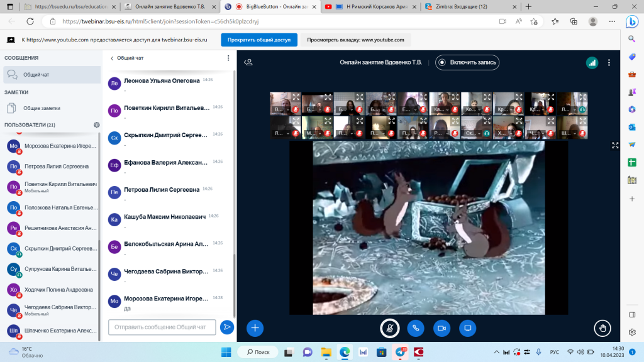Open Edge sidebar search
Viewport: 644px width, 362px height.
coord(631,39)
